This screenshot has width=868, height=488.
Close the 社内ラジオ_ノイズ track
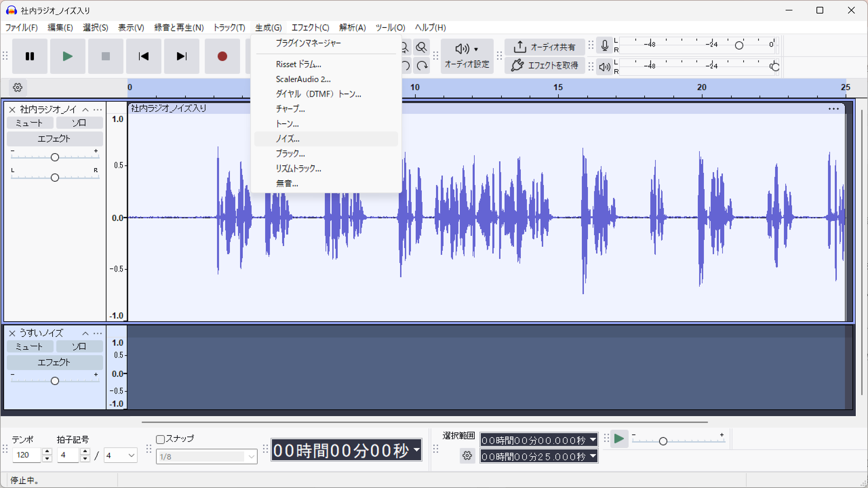tap(12, 110)
